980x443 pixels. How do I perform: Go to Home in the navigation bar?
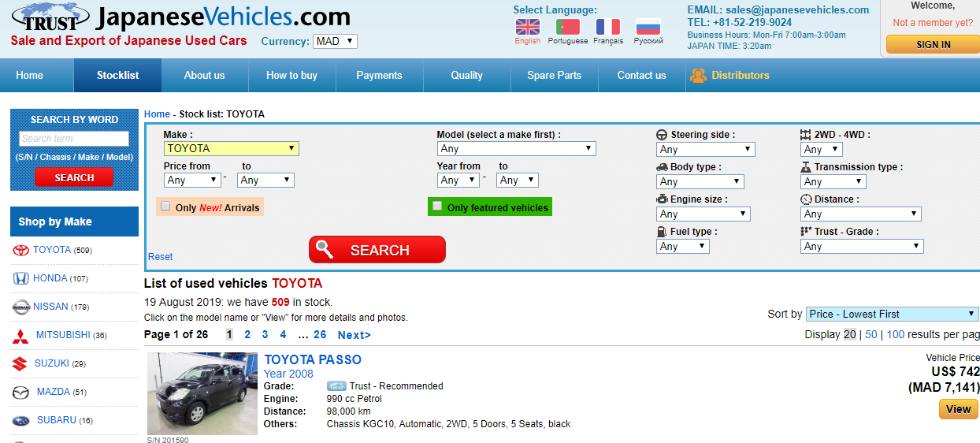coord(30,76)
